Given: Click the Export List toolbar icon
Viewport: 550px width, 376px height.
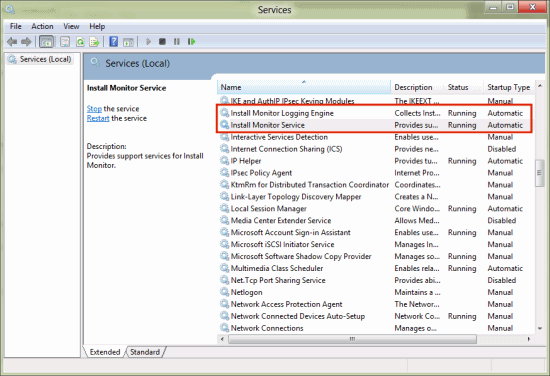Looking at the screenshot, I should 94,42.
